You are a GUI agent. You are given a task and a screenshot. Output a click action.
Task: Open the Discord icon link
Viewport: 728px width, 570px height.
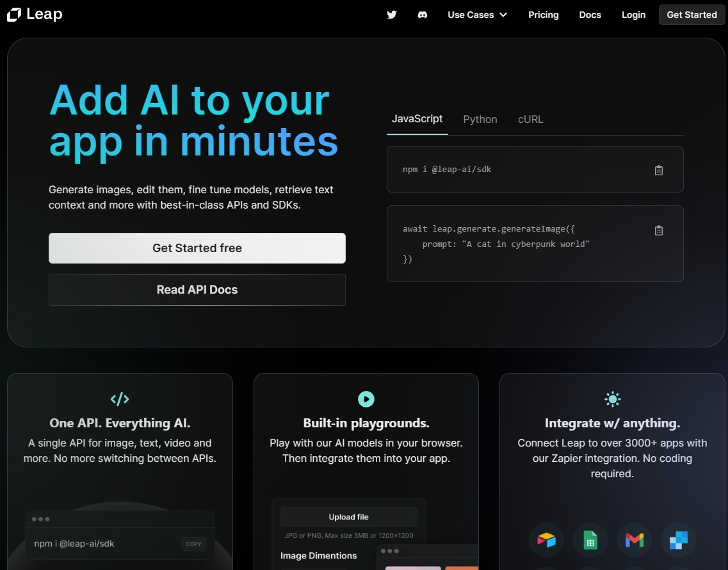point(423,15)
